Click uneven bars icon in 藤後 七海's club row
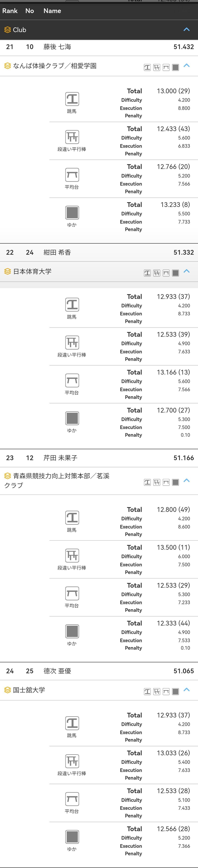This screenshot has height=868, width=198. [x=157, y=67]
